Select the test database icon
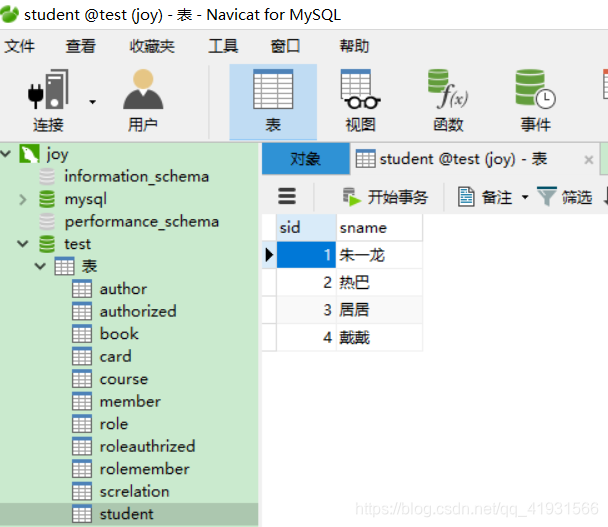Image resolution: width=608 pixels, height=527 pixels. pyautogui.click(x=47, y=244)
